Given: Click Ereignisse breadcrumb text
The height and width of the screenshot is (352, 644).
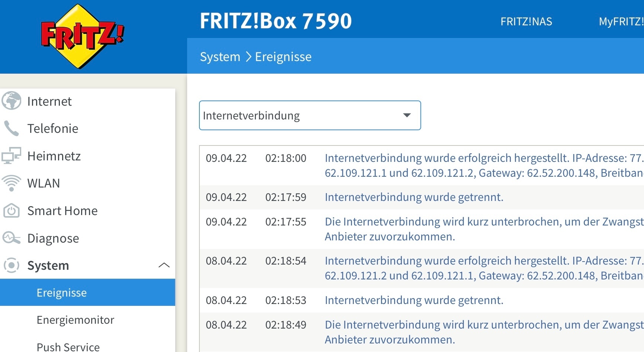Looking at the screenshot, I should [x=283, y=57].
